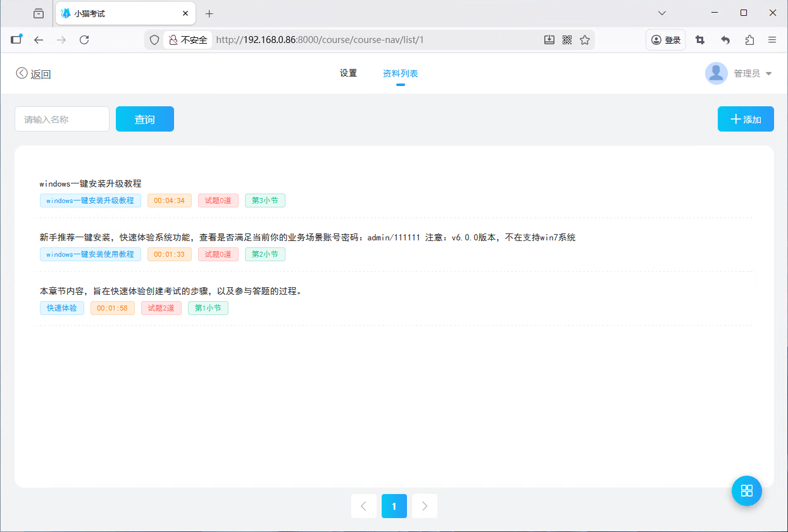Close the 小猫考试 tab
This screenshot has height=532, width=788.
[185, 13]
